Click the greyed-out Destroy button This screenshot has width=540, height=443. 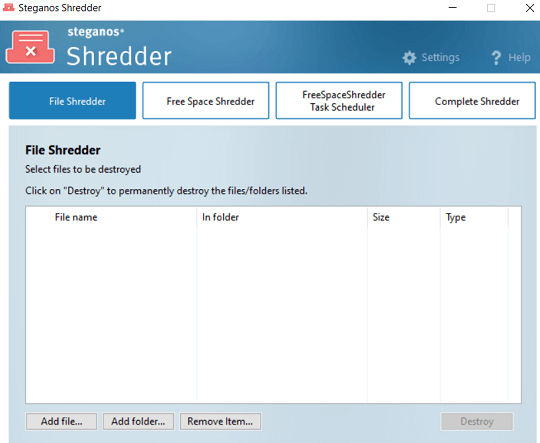click(477, 421)
